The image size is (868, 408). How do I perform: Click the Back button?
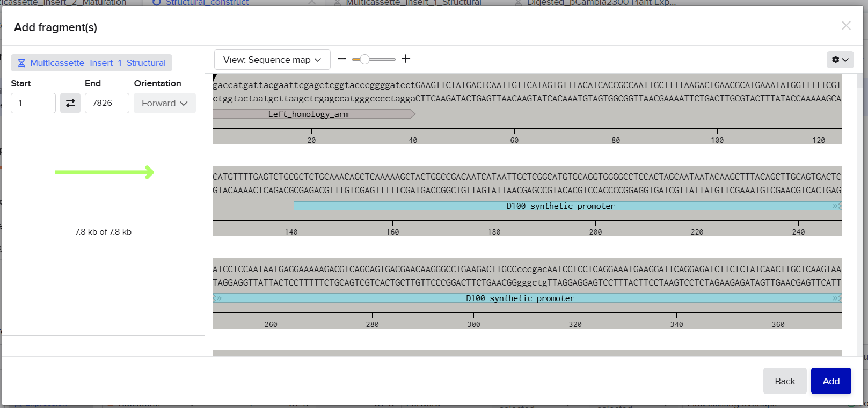pyautogui.click(x=785, y=381)
